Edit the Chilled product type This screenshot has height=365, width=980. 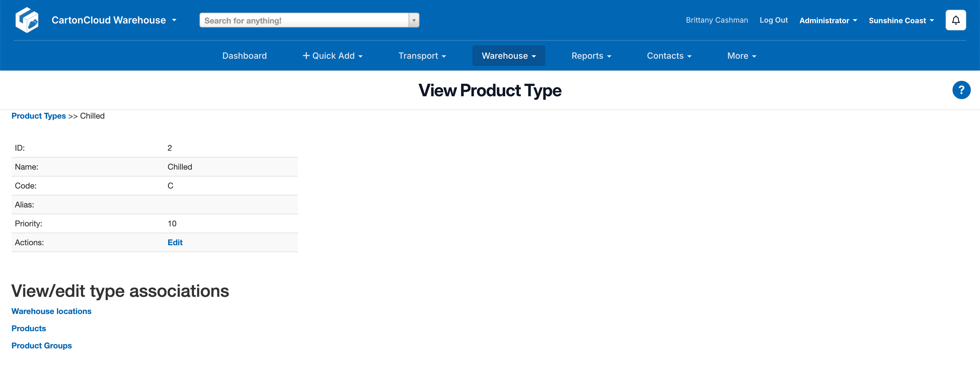coord(175,243)
